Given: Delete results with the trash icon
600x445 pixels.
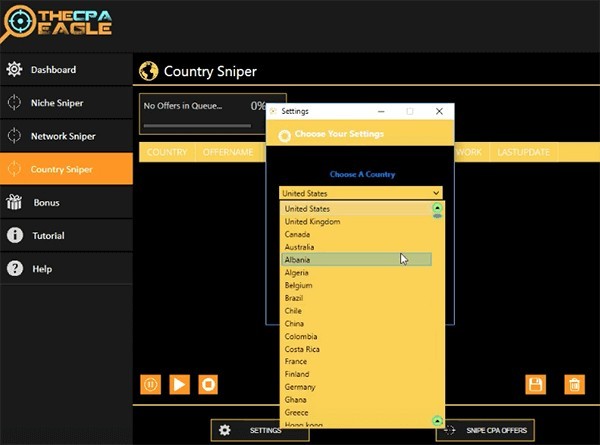Looking at the screenshot, I should point(574,385).
